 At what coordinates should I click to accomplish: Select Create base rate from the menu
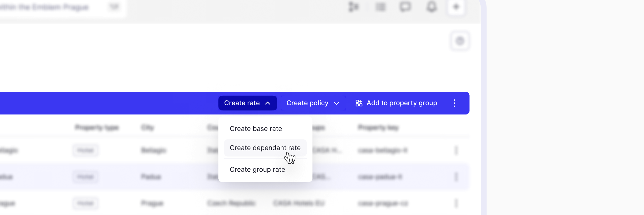pos(256,128)
